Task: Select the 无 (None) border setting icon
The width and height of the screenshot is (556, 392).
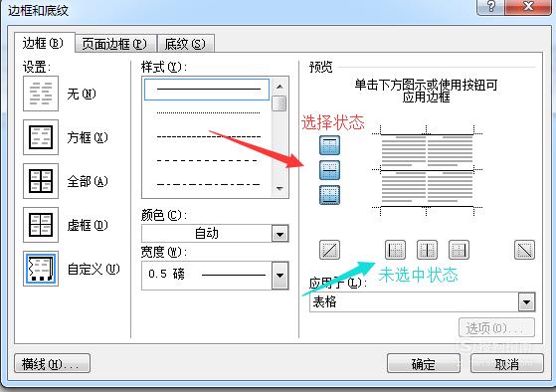Action: pyautogui.click(x=41, y=94)
